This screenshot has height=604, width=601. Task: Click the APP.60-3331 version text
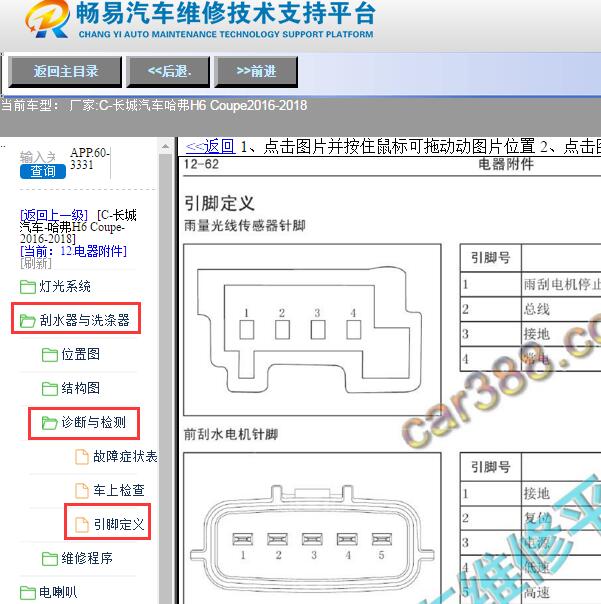(x=90, y=159)
